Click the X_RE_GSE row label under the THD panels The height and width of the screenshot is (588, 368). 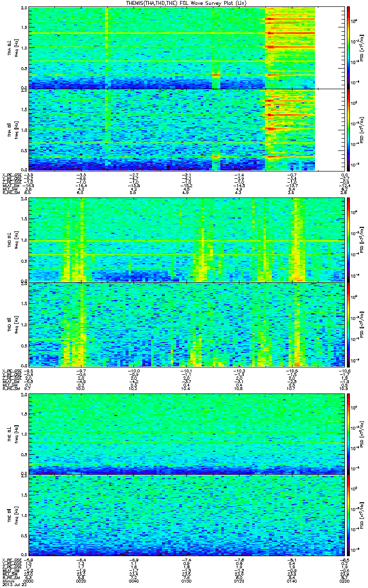point(12,370)
